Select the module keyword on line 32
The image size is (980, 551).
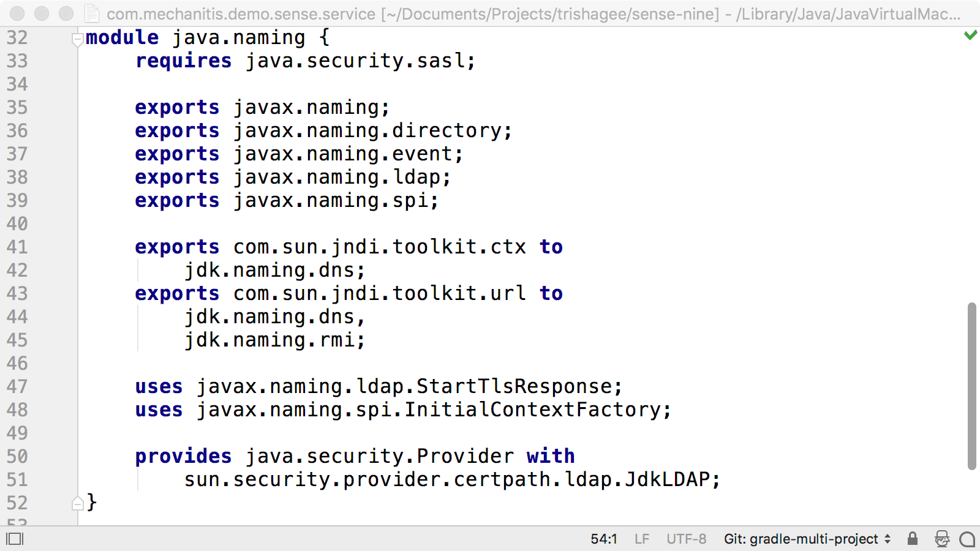tap(122, 37)
